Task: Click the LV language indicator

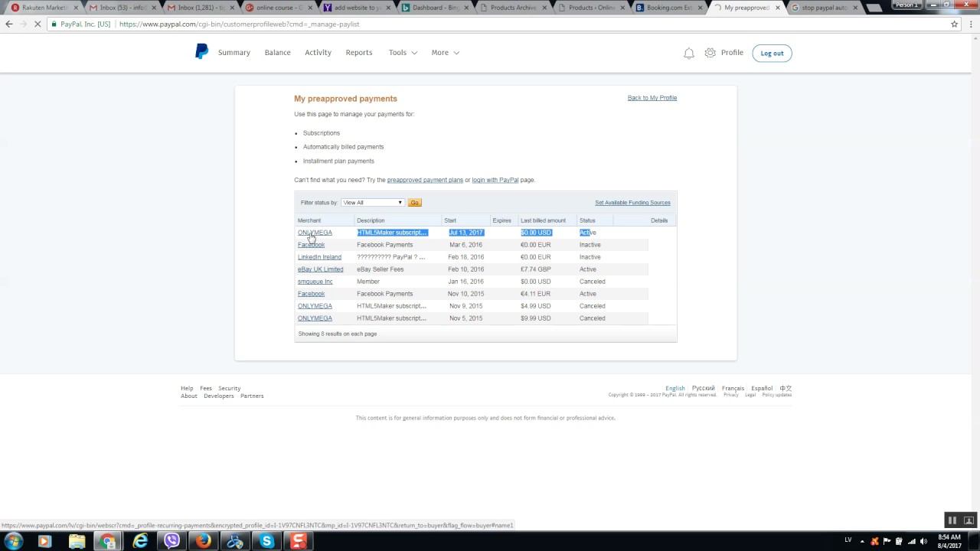Action: point(848,540)
